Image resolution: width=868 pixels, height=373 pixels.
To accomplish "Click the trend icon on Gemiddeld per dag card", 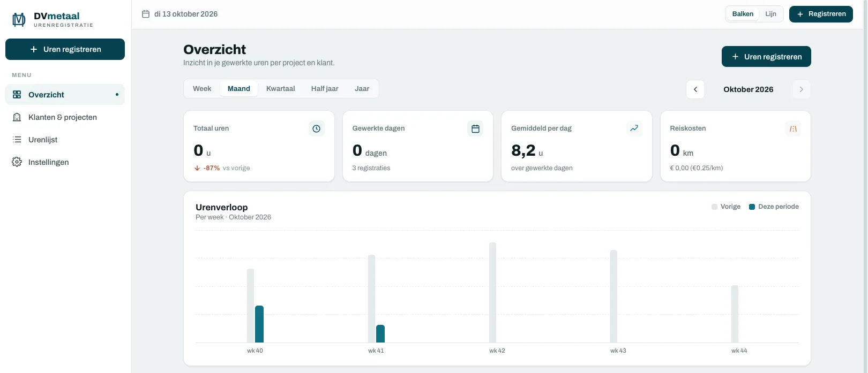I will point(634,128).
